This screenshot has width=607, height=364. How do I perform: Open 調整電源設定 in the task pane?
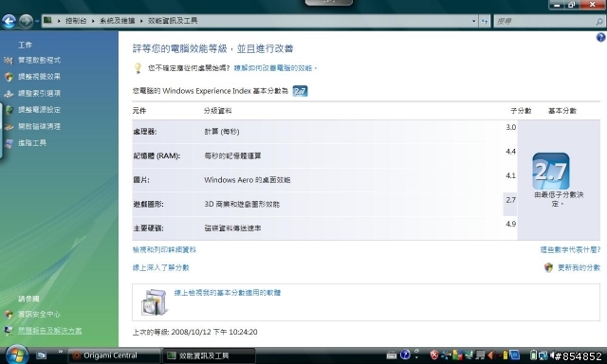click(39, 110)
